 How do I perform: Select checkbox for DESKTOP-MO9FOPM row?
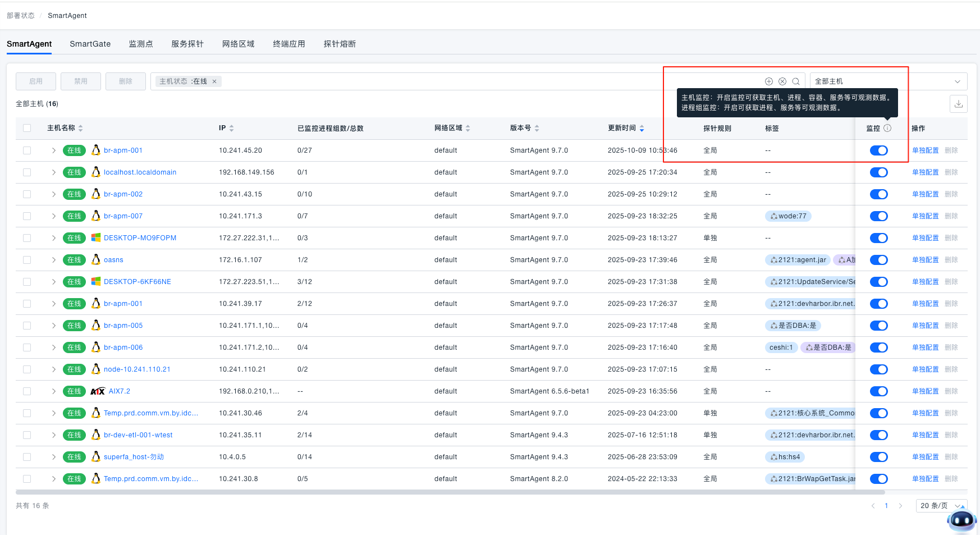[x=27, y=238]
